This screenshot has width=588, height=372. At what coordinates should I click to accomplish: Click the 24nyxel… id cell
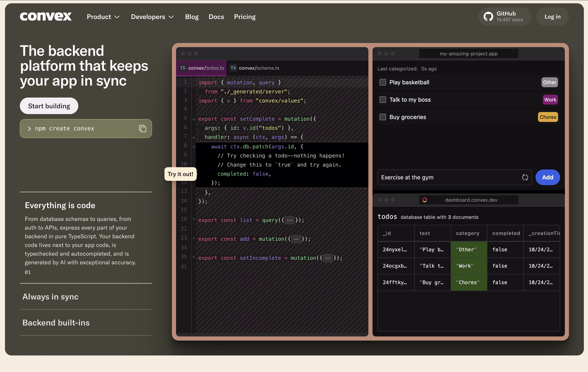coord(396,249)
